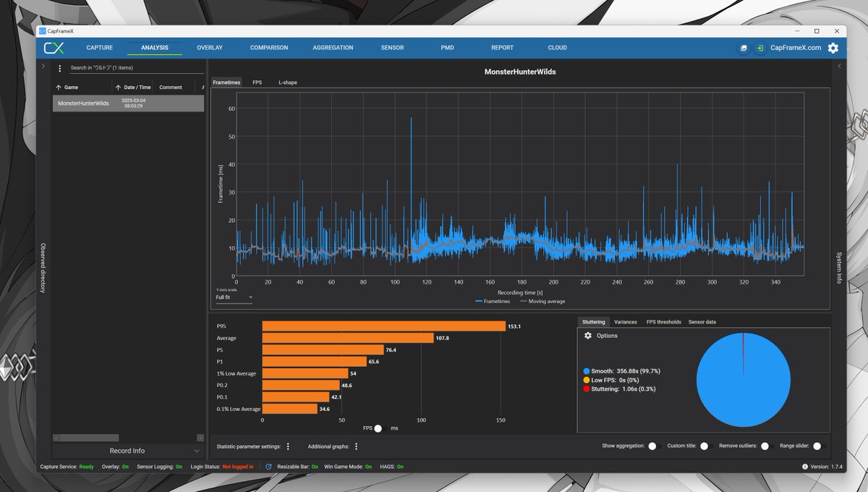Click the Smooth legend entry

tap(622, 371)
